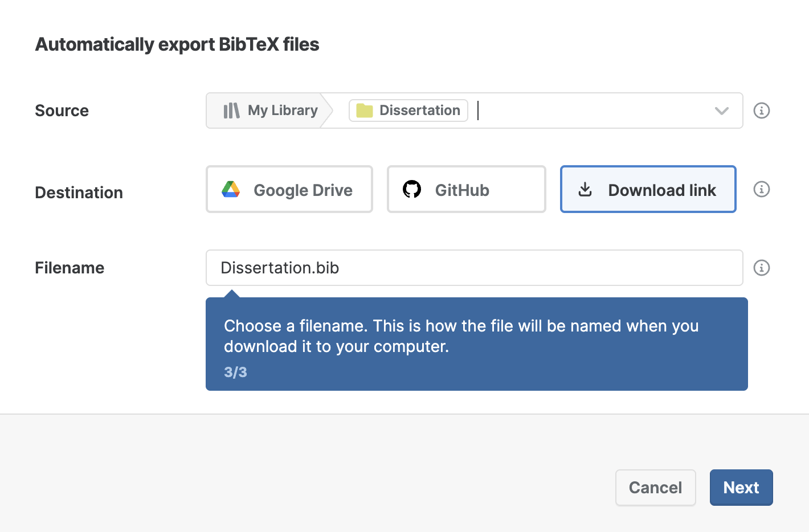Click the download arrow icon
Screen dimensions: 809x532
[585, 190]
